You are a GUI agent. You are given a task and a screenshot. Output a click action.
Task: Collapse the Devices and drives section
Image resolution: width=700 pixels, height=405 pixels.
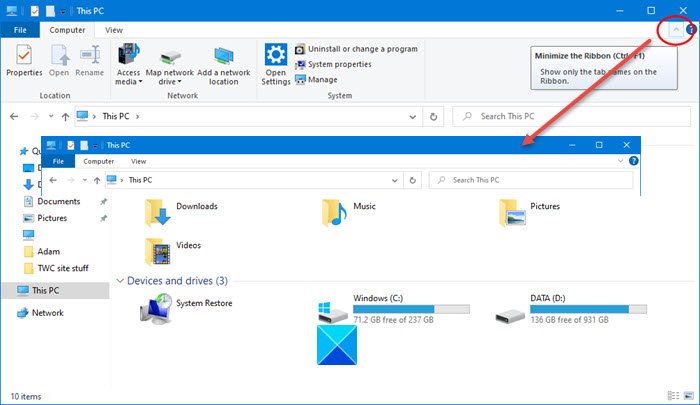click(x=120, y=281)
